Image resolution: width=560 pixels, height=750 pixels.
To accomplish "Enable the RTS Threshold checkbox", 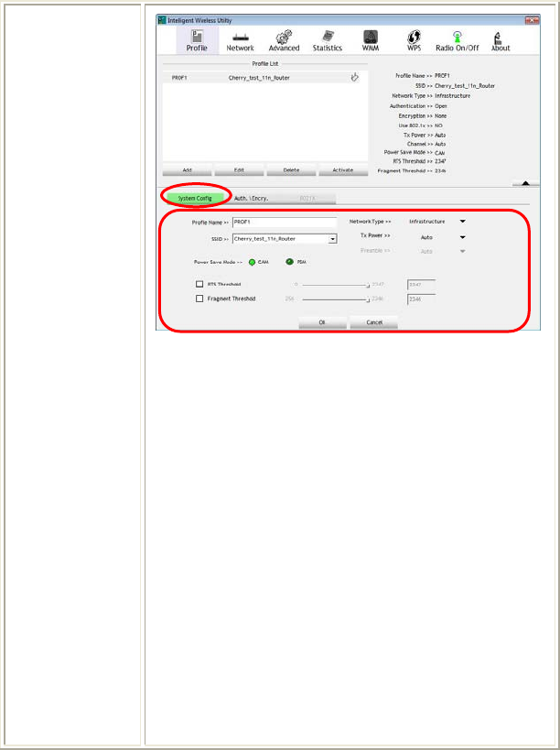I will click(x=199, y=284).
